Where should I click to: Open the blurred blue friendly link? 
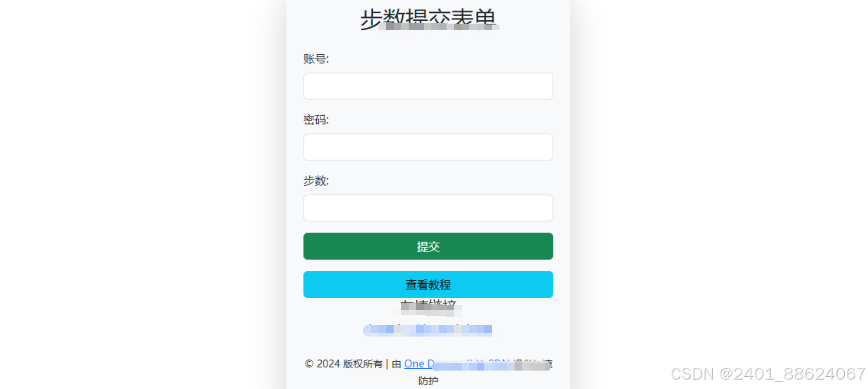tap(428, 329)
